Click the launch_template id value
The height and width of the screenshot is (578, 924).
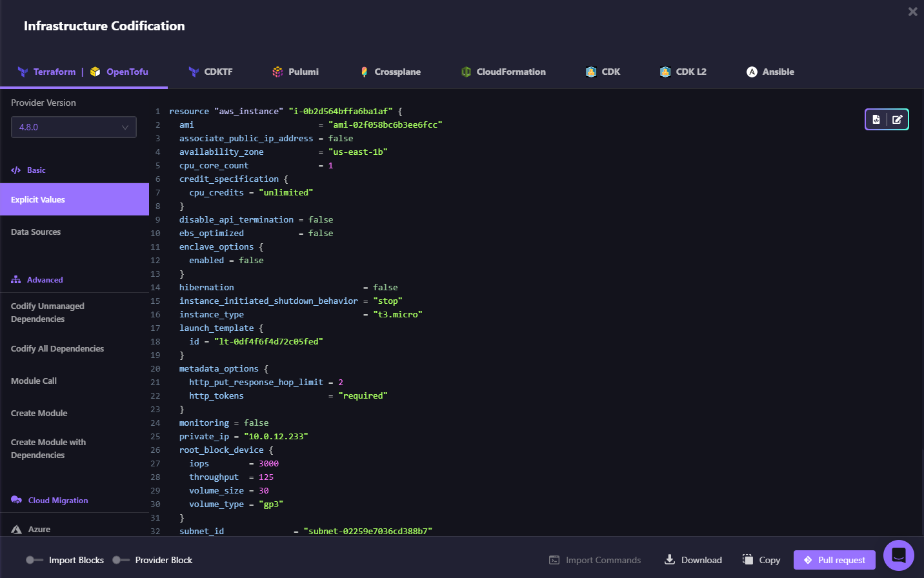click(x=268, y=341)
